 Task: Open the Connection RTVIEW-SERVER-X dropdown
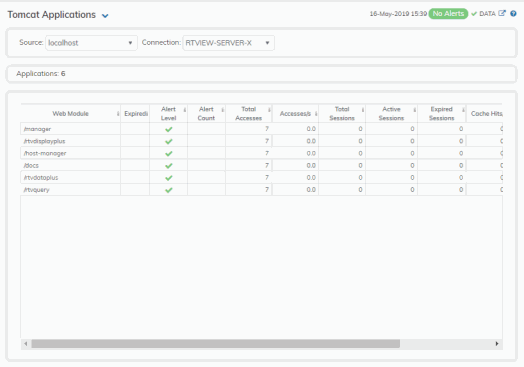click(x=228, y=43)
